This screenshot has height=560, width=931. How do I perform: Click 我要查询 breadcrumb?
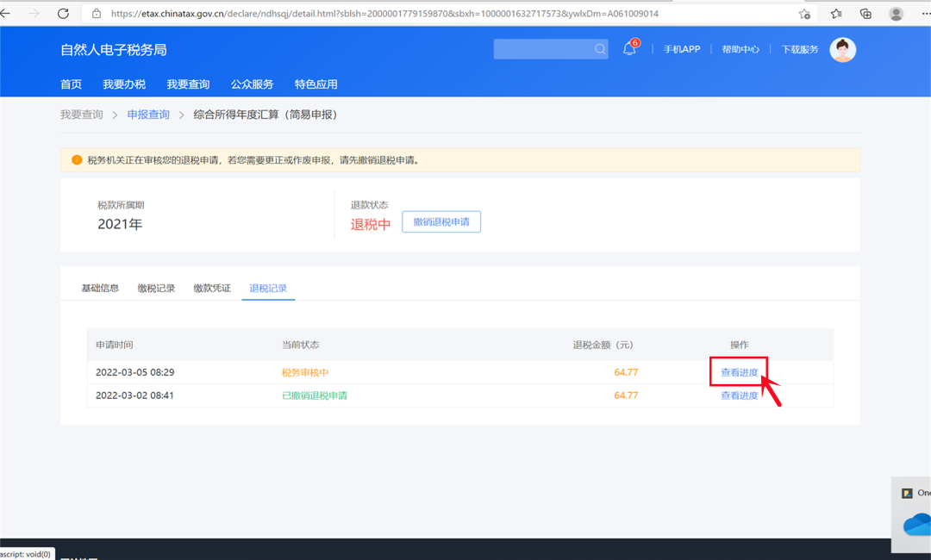tap(81, 115)
